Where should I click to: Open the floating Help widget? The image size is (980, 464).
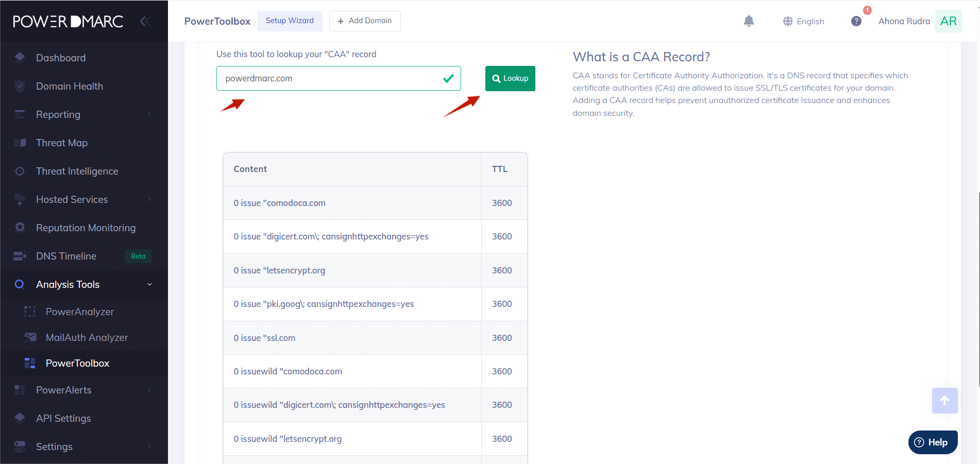933,442
